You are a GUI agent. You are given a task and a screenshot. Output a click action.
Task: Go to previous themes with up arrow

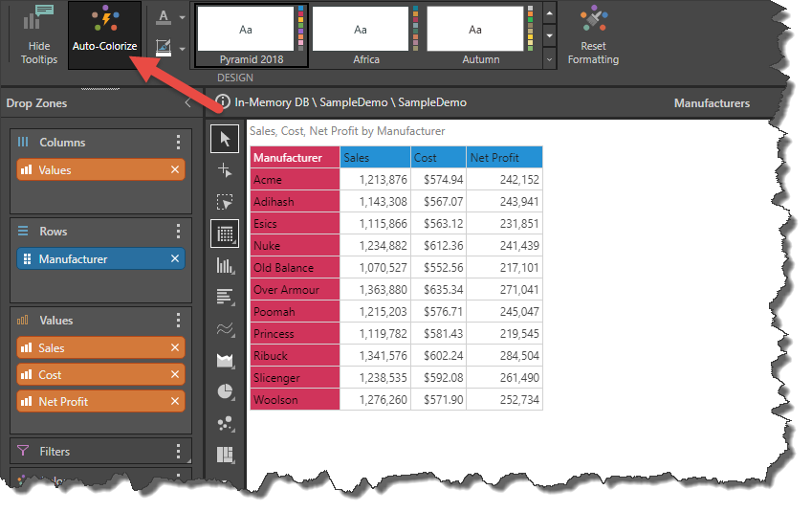point(549,13)
